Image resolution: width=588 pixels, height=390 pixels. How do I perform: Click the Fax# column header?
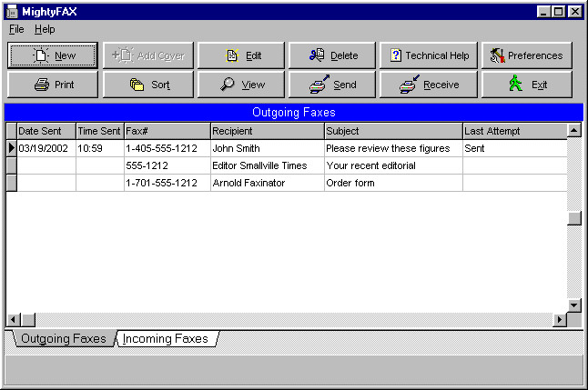(167, 131)
